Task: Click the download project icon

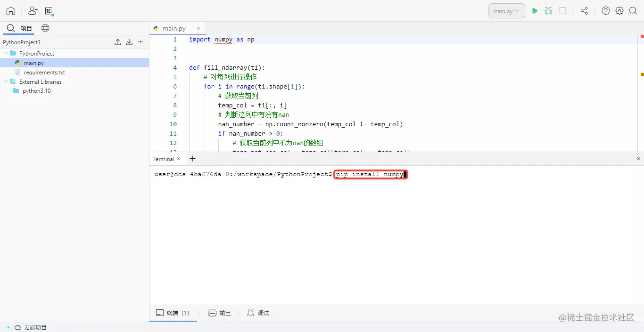Action: pyautogui.click(x=129, y=42)
